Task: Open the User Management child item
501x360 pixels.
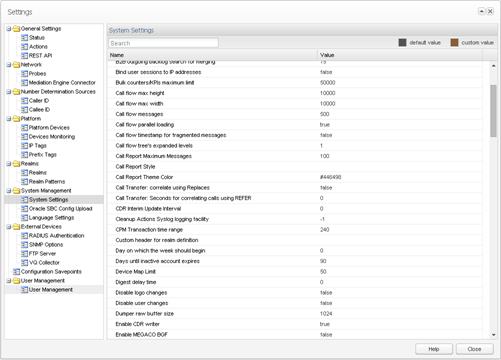Action: [x=51, y=290]
